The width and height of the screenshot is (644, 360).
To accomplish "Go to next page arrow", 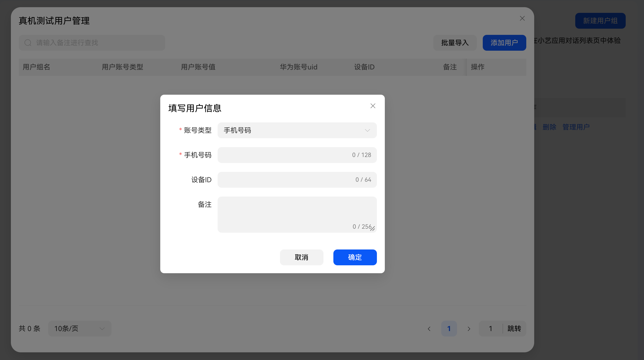I will (x=469, y=329).
